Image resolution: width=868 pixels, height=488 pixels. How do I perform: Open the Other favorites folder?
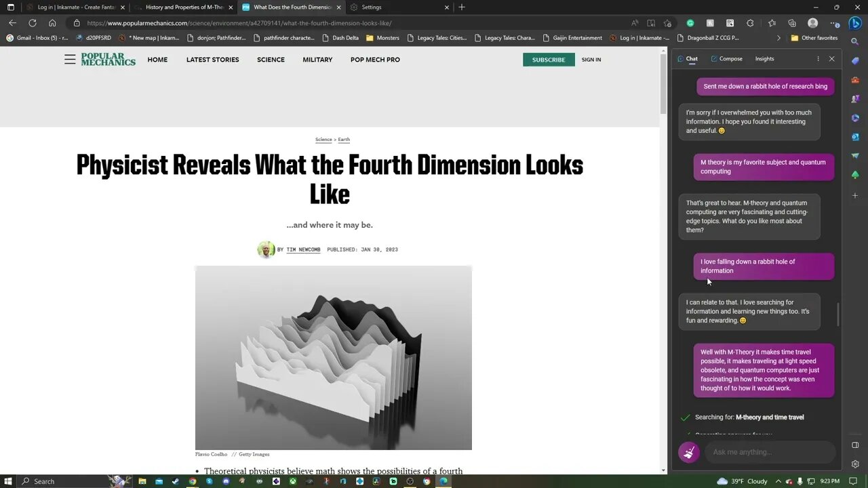click(x=814, y=38)
